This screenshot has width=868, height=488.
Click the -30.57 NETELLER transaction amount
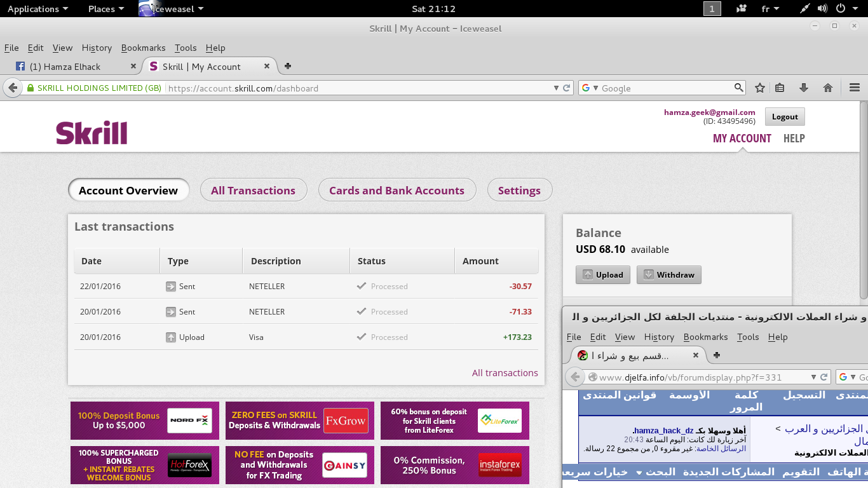click(x=520, y=287)
